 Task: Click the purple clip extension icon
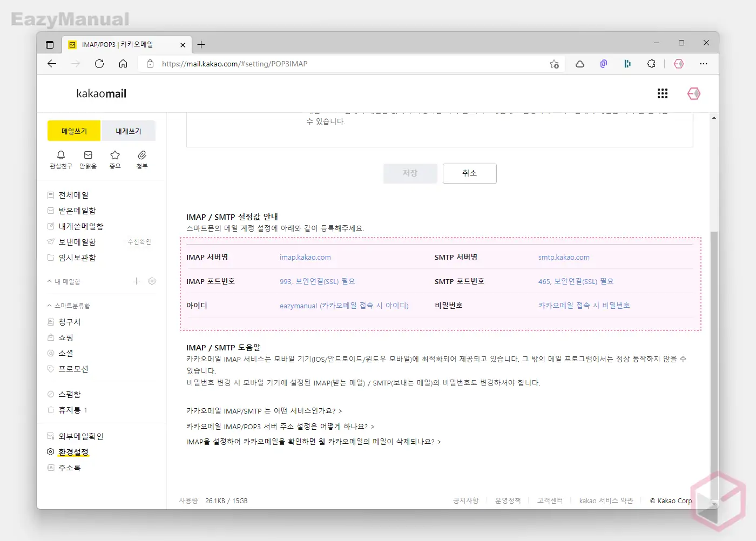tap(604, 64)
